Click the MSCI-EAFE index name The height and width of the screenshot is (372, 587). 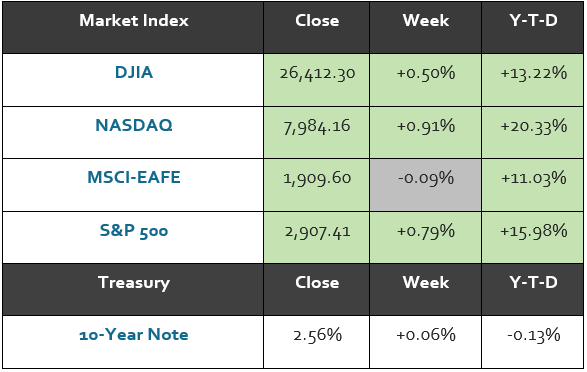point(134,177)
